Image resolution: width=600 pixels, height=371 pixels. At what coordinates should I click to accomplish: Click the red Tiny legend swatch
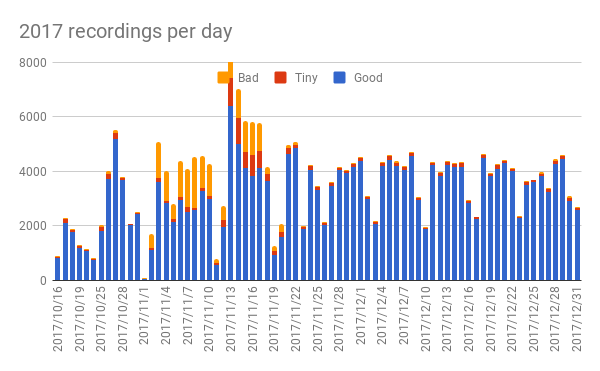coord(280,78)
